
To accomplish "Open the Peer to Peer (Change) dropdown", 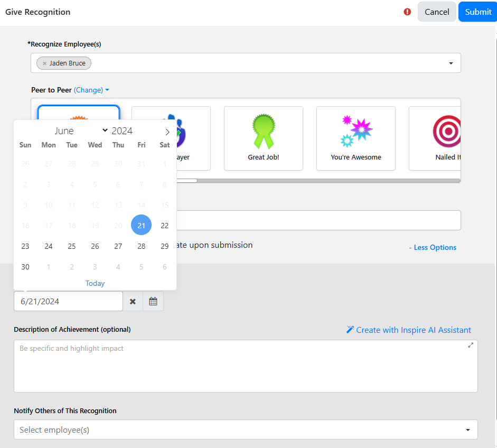I will [91, 90].
